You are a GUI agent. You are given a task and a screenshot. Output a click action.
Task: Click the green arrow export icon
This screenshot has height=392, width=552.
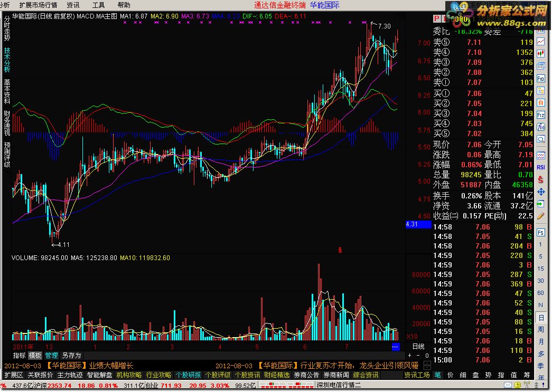[x=541, y=204]
